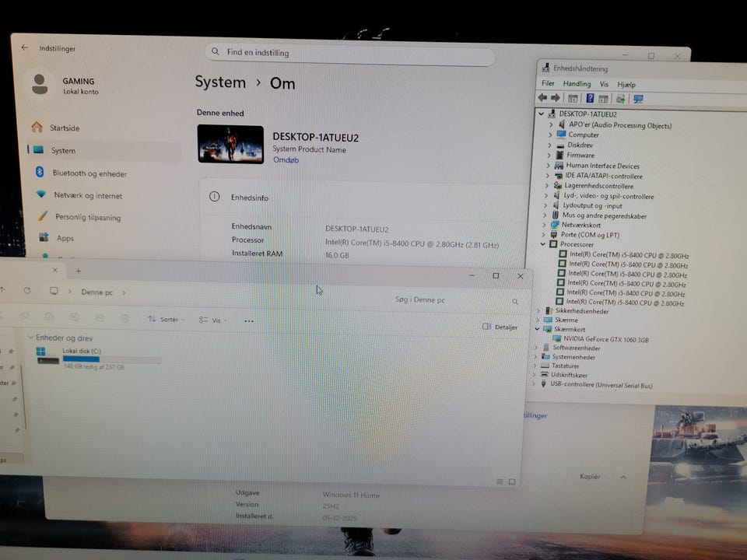This screenshot has width=747, height=560.
Task: Click the scan hardware monitor toolbar icon
Action: pos(638,99)
